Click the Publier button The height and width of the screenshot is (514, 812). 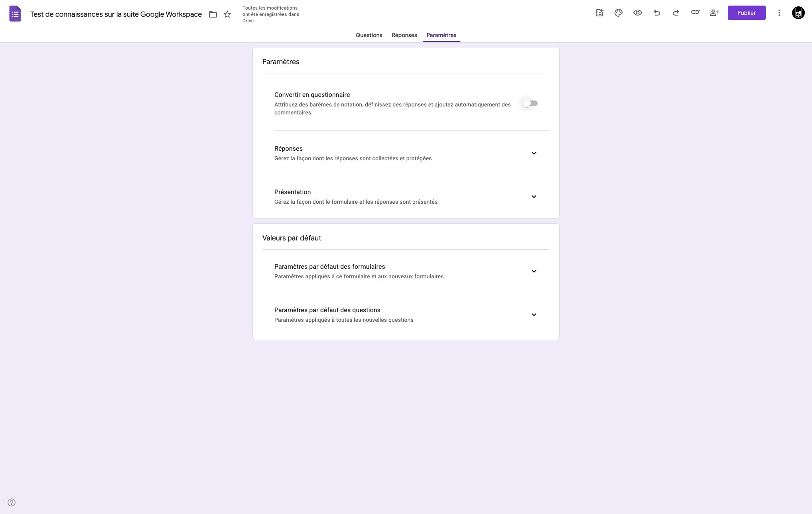[747, 13]
